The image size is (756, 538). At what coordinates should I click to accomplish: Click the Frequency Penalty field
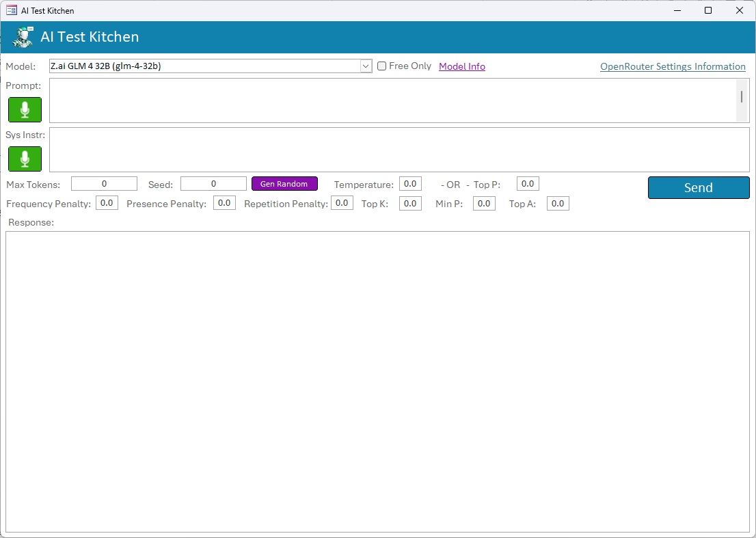[x=107, y=203]
